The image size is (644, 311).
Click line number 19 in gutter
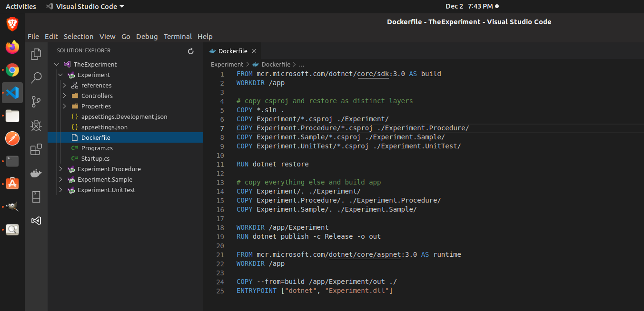click(220, 236)
